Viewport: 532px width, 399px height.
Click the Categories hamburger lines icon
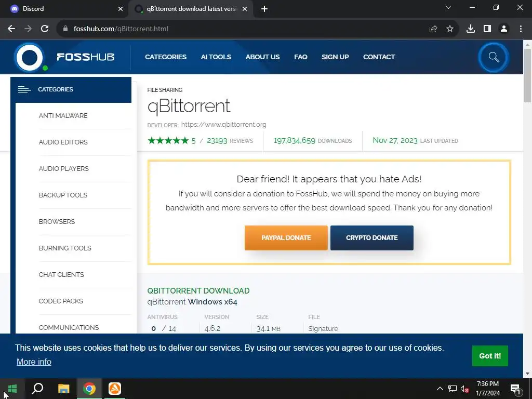coord(24,89)
